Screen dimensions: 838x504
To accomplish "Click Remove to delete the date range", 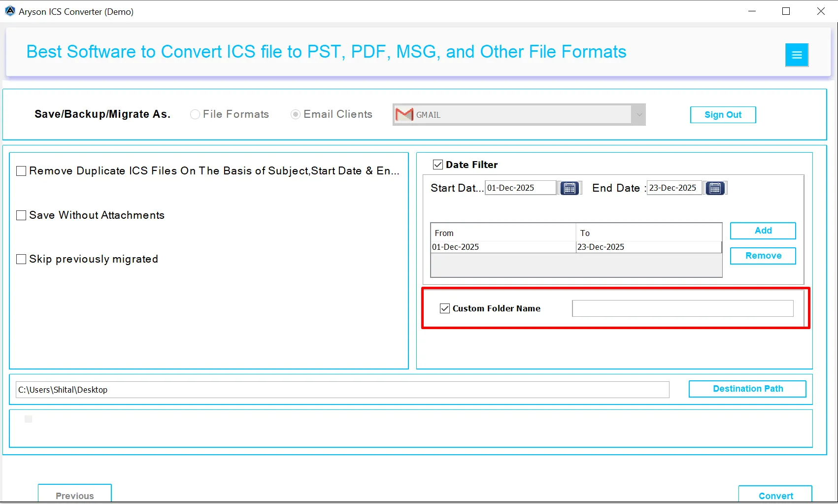I will click(x=763, y=256).
